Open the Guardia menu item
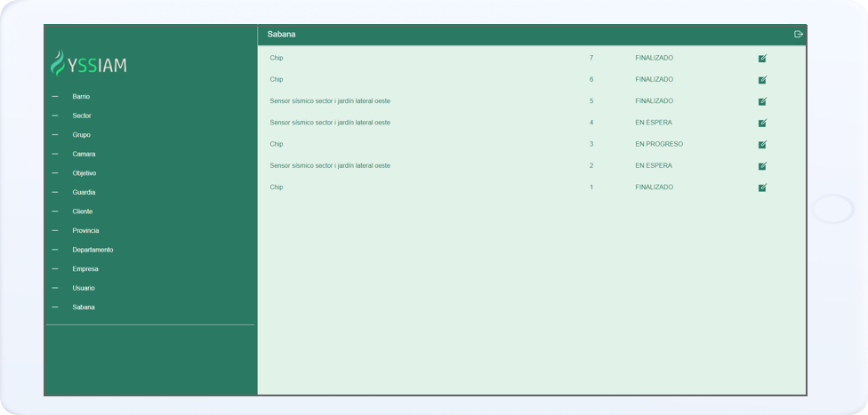The width and height of the screenshot is (868, 415). [x=84, y=193]
